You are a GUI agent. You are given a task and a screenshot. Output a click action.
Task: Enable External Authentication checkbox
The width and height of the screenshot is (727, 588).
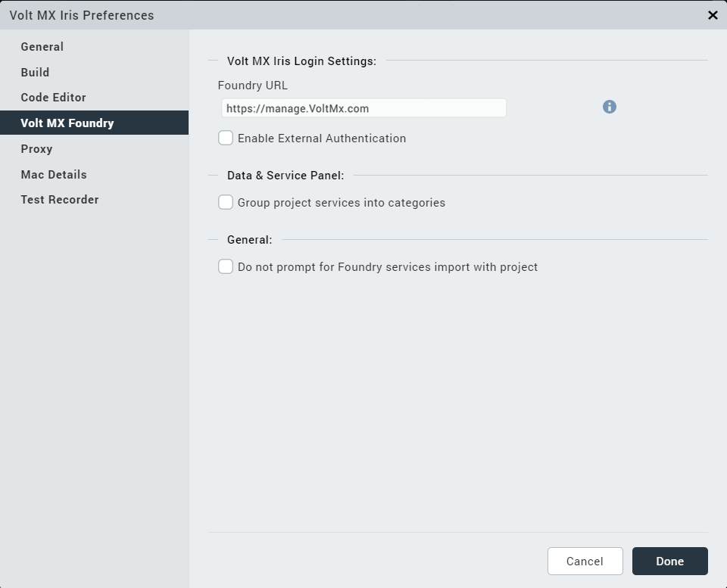coord(226,138)
